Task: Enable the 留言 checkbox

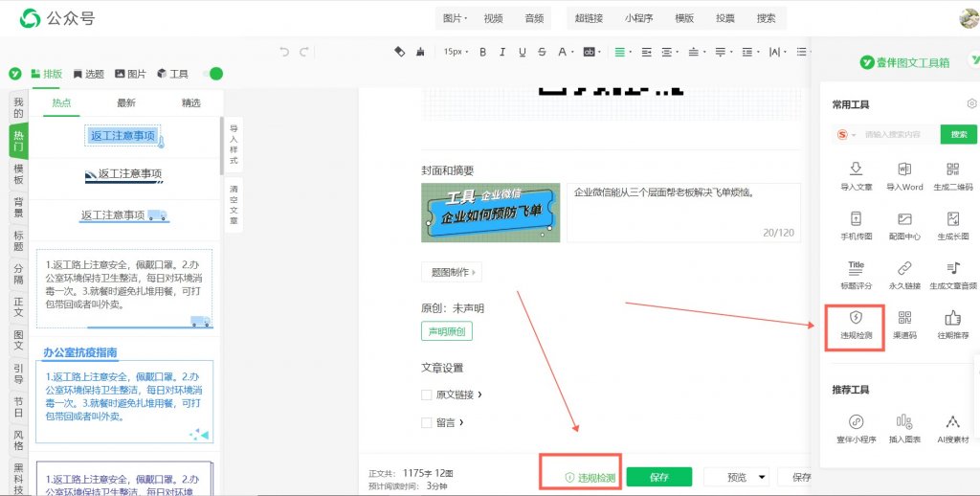Action: (427, 422)
